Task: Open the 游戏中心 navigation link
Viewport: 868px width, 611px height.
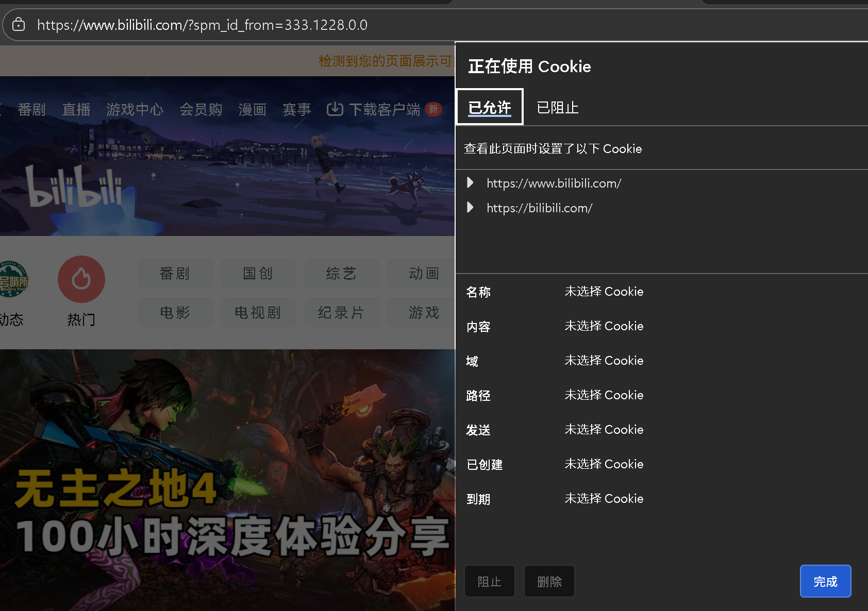Action: 135,109
